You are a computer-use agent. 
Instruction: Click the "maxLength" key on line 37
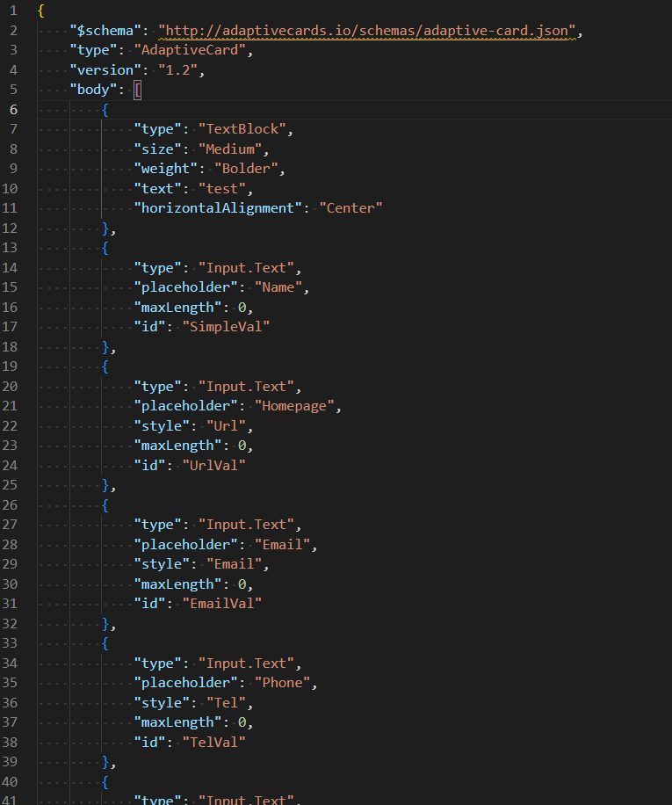point(178,722)
